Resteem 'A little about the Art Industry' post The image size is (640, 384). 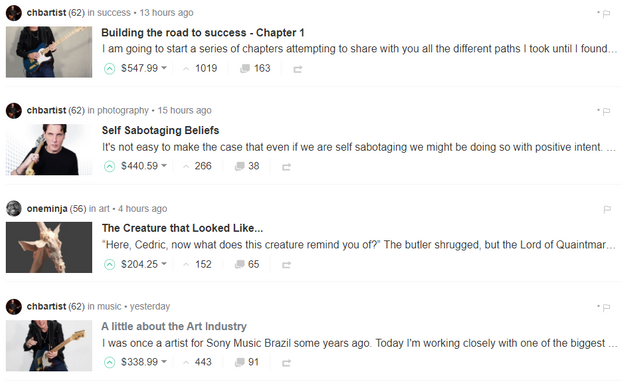point(287,363)
